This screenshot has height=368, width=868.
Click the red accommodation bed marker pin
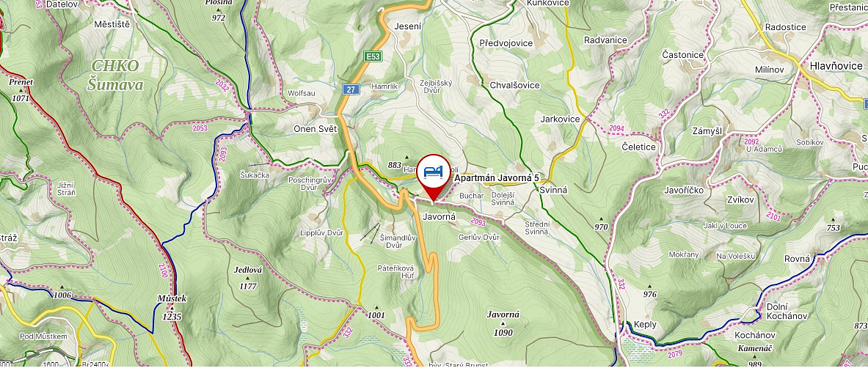pos(434,177)
